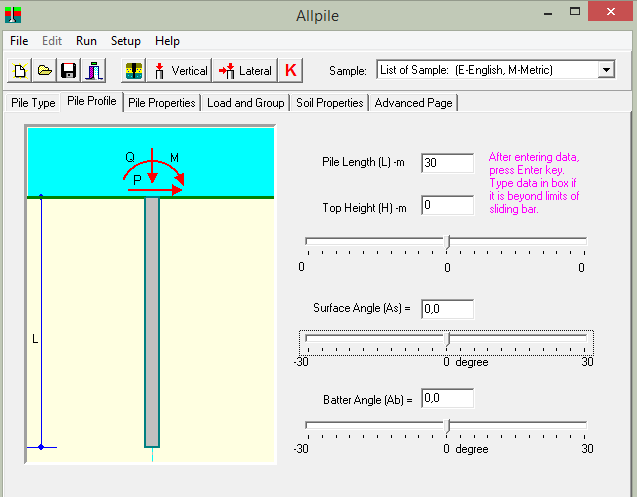Switch to the Pile Type tab
The image size is (637, 497).
tap(33, 103)
